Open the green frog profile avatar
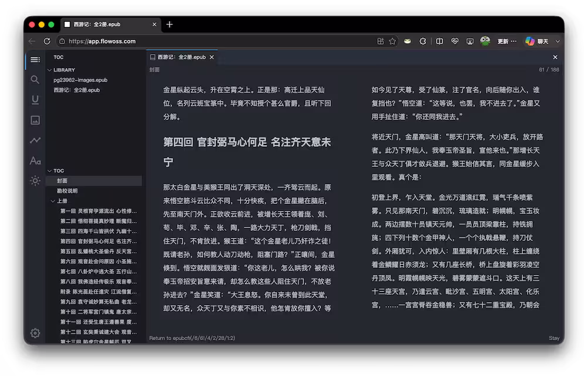This screenshot has height=376, width=588. (x=485, y=41)
